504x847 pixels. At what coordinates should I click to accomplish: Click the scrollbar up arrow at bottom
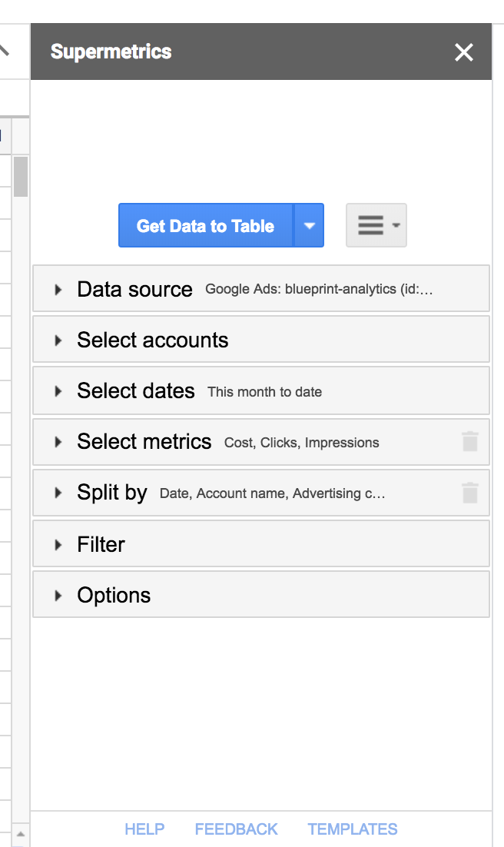pyautogui.click(x=21, y=834)
